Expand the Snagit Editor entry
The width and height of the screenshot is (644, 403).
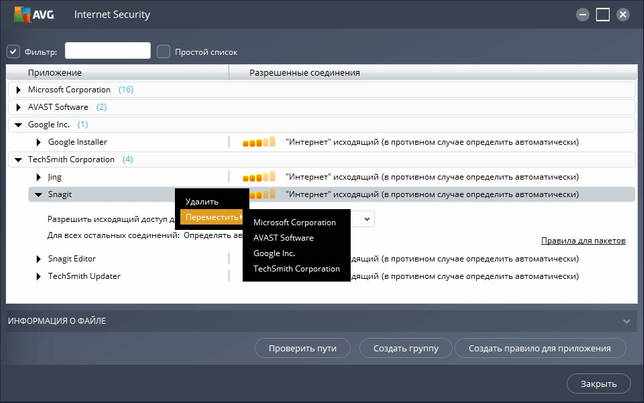(x=38, y=259)
